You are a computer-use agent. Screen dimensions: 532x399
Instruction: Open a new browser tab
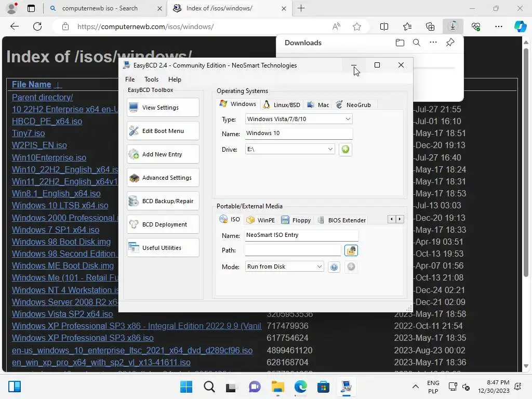[x=301, y=8]
